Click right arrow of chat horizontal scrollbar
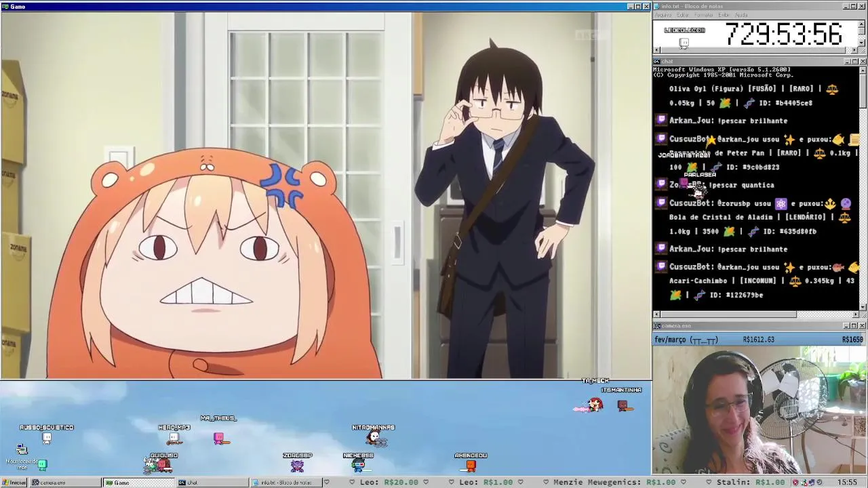Screen dimensions: 868x488 [855, 314]
